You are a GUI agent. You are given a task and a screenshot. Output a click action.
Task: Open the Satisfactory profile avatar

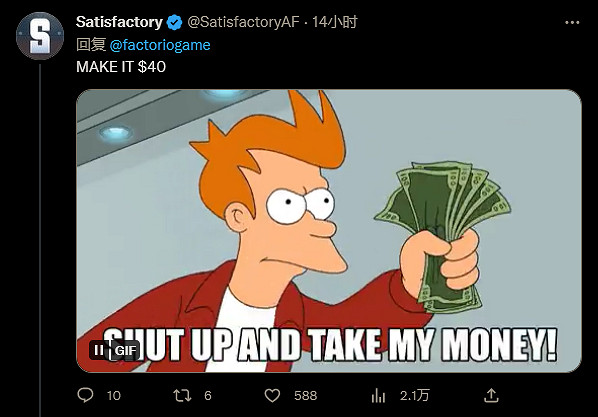[x=40, y=36]
